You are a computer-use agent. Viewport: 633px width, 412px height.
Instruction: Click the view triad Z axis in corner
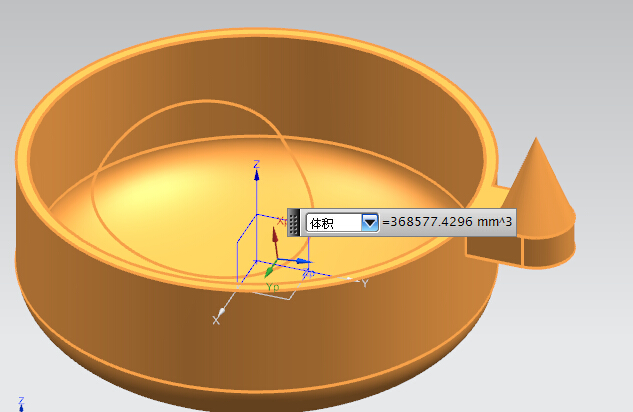point(21,404)
